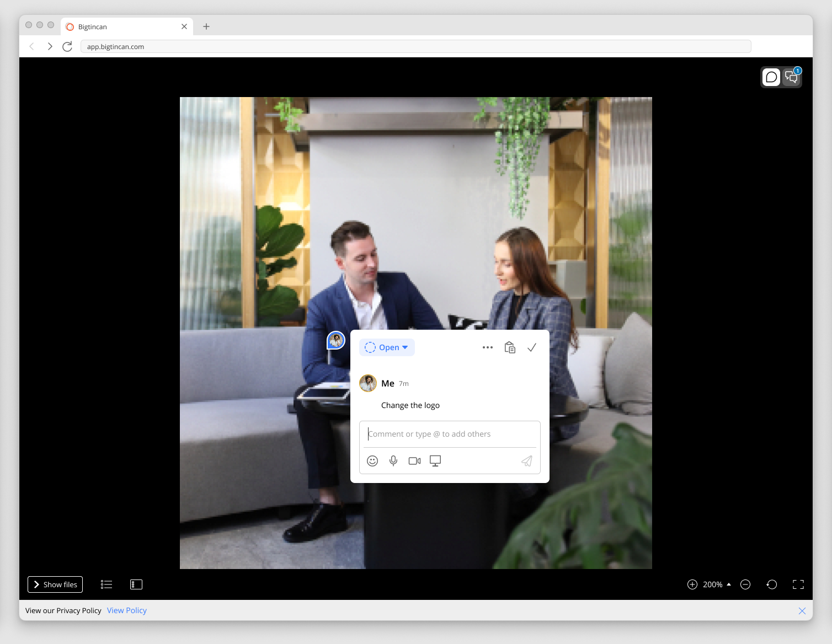This screenshot has height=644, width=832.
Task: Select the single comment bubble mode icon
Action: [771, 77]
